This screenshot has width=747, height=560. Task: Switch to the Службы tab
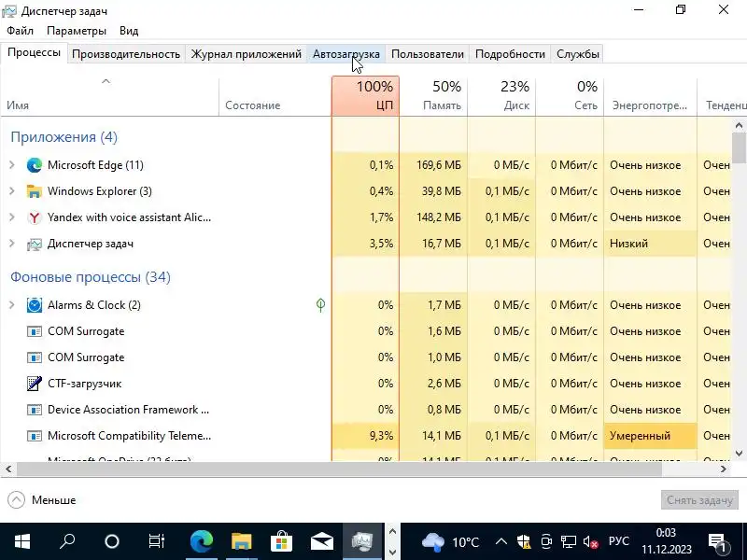click(x=577, y=54)
